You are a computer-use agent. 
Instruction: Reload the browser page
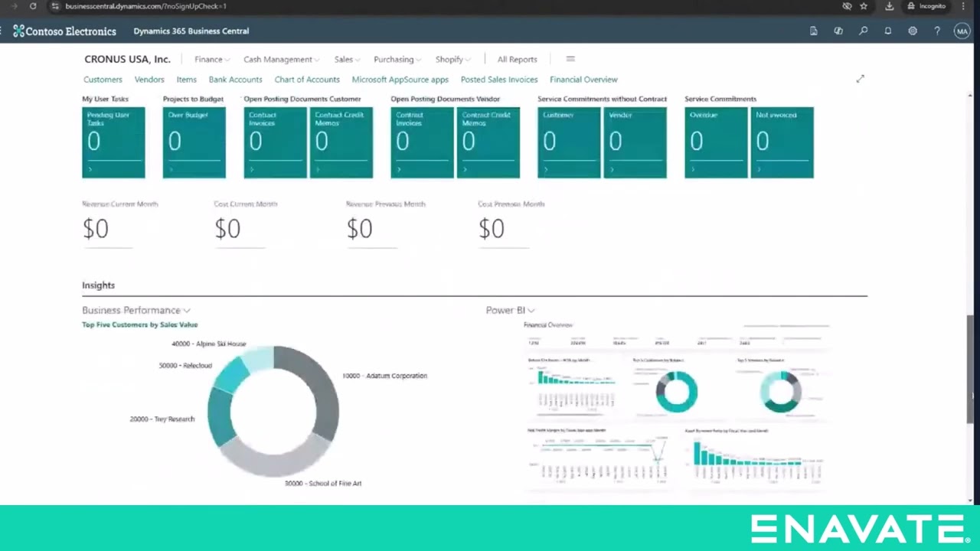(33, 6)
